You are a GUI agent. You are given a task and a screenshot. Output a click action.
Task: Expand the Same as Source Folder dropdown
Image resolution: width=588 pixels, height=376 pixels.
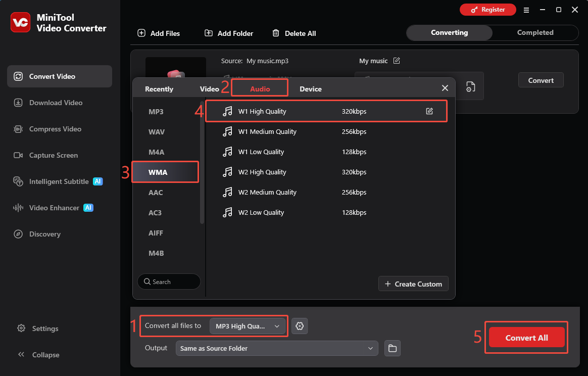277,348
